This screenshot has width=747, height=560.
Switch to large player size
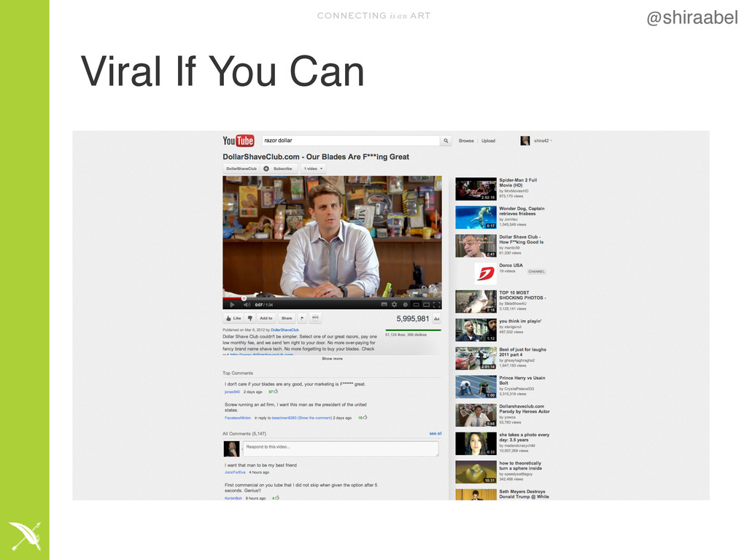coord(426,305)
